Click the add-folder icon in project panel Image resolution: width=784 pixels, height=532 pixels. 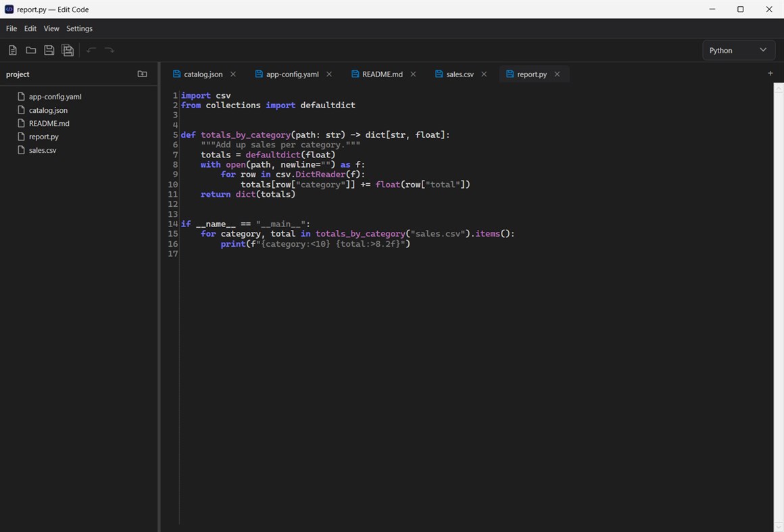tap(143, 74)
